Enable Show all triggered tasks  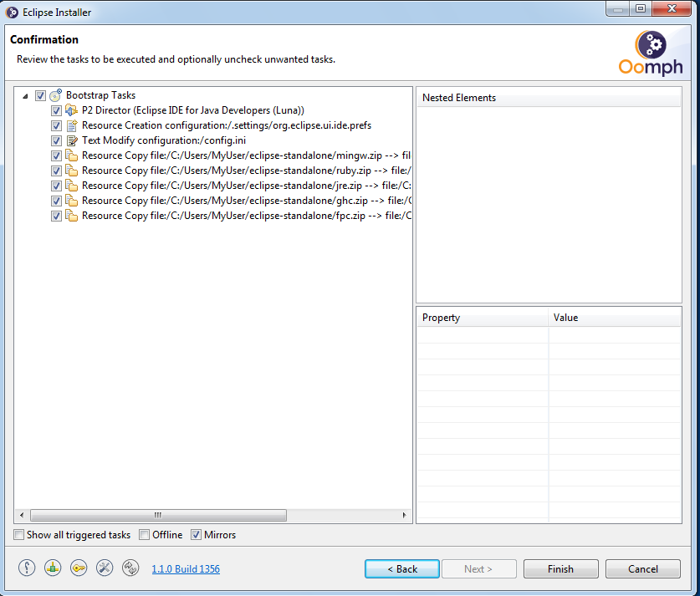tap(18, 534)
